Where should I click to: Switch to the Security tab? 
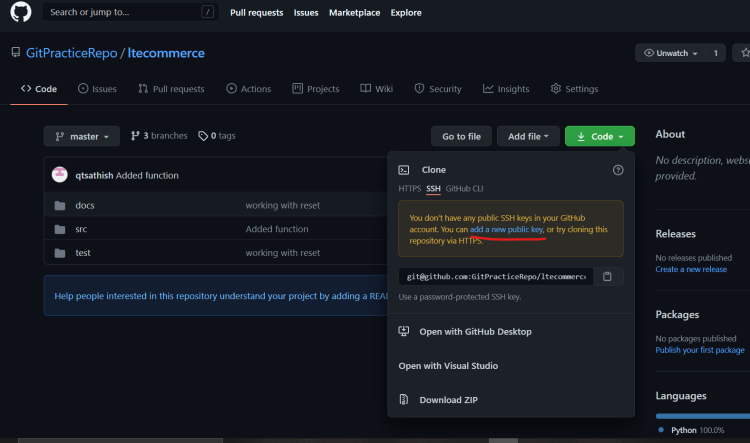(x=438, y=89)
